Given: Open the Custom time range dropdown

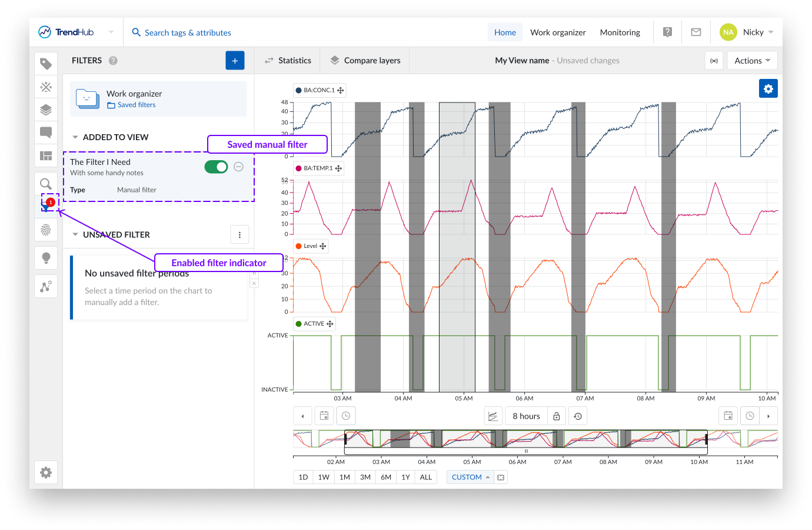Looking at the screenshot, I should (470, 477).
